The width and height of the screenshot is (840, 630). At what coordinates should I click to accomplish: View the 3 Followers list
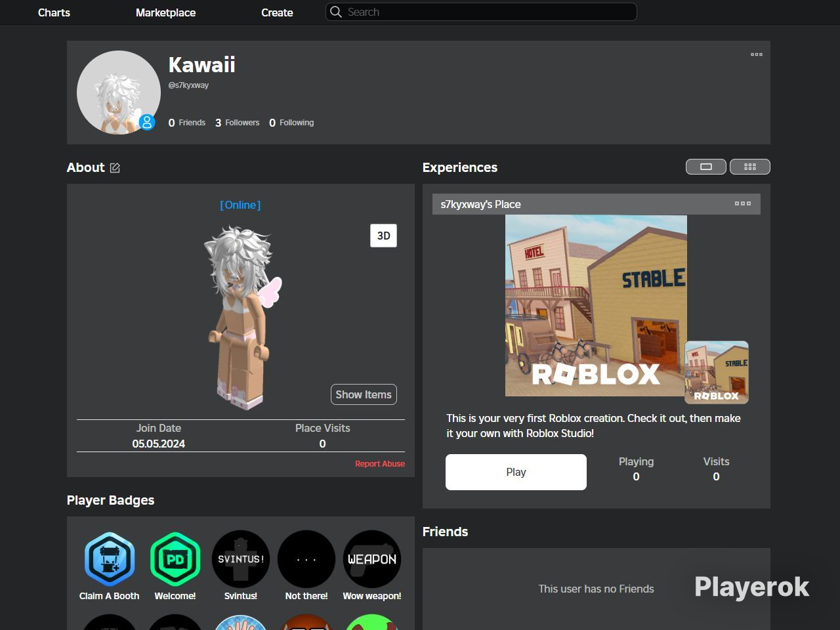238,123
